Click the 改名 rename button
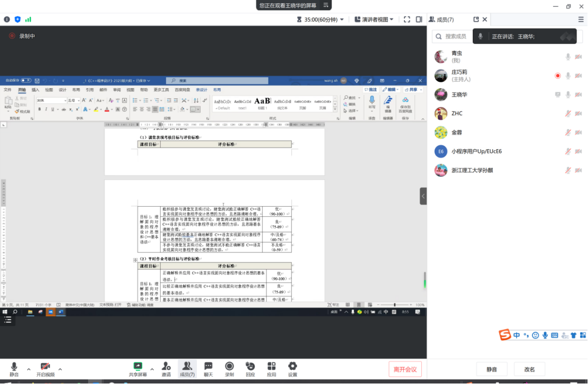 pyautogui.click(x=529, y=370)
